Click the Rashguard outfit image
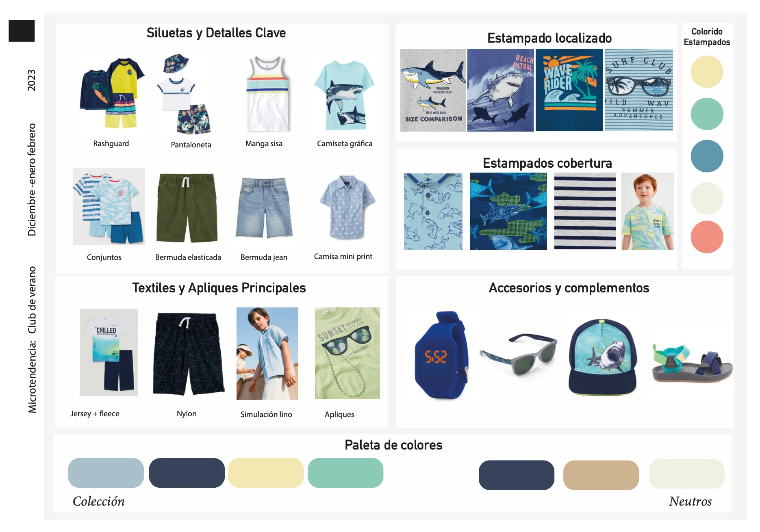Screen dimensions: 760x532 (112, 93)
